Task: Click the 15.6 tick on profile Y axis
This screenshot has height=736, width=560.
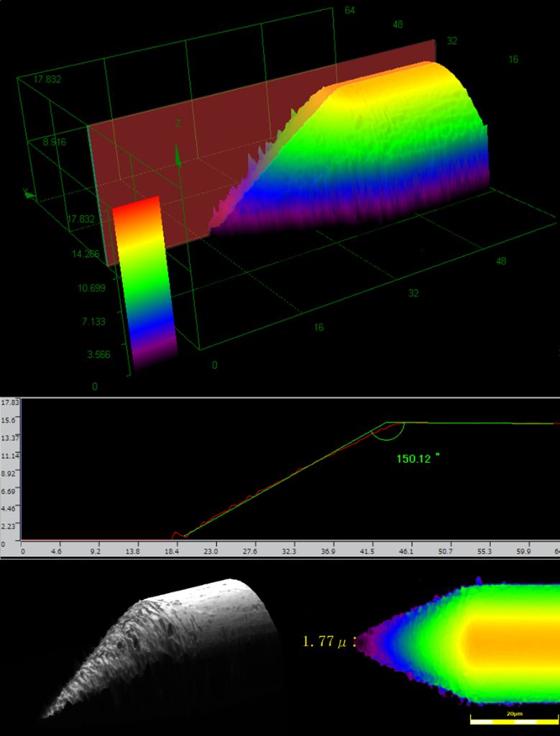Action: click(10, 420)
